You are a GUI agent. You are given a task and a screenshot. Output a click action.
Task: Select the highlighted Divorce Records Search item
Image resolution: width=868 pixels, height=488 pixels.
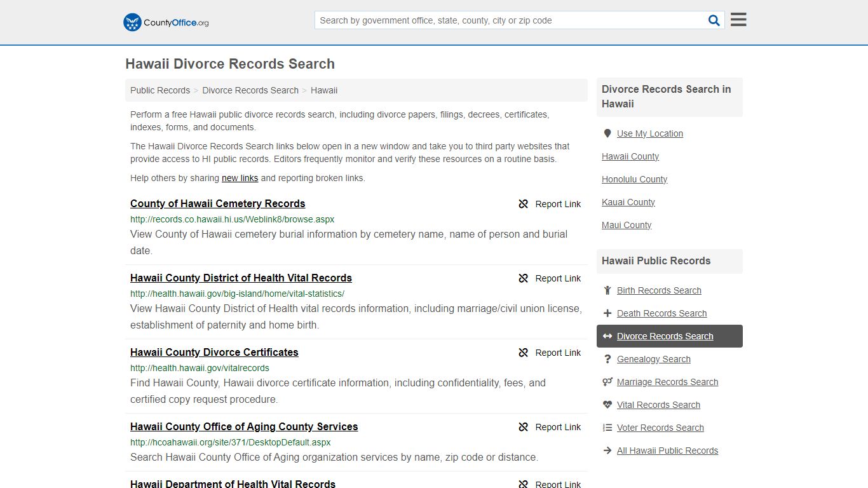pyautogui.click(x=670, y=336)
